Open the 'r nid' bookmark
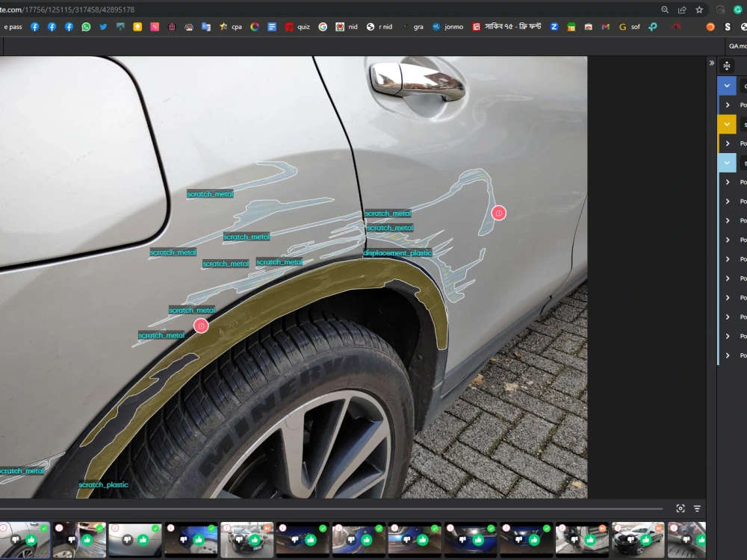Viewport: 747px width, 560px height. point(379,27)
